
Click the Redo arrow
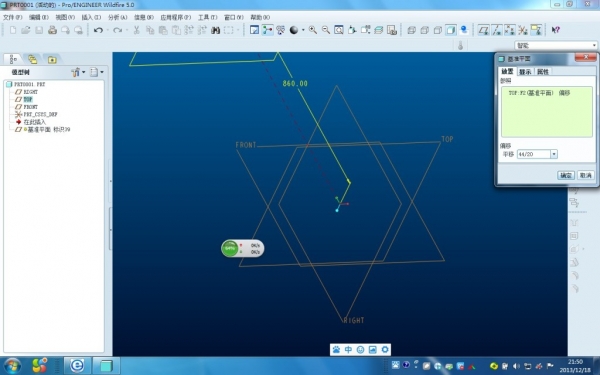117,30
